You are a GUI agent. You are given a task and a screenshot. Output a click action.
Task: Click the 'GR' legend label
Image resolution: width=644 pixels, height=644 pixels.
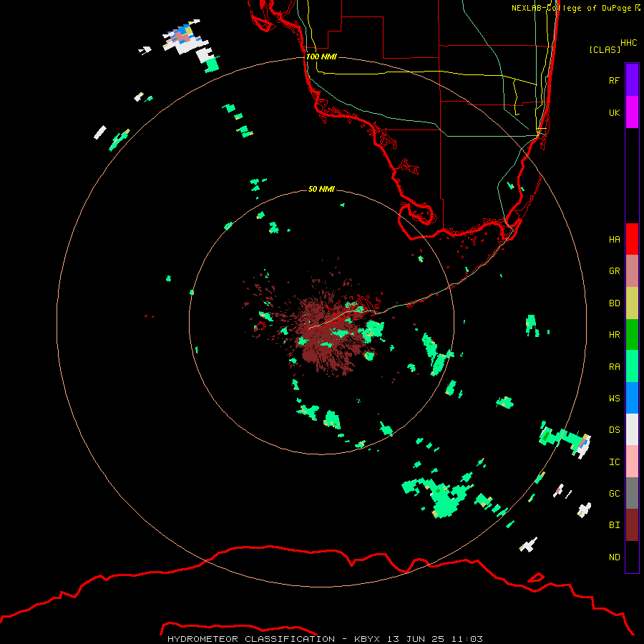coord(614,271)
